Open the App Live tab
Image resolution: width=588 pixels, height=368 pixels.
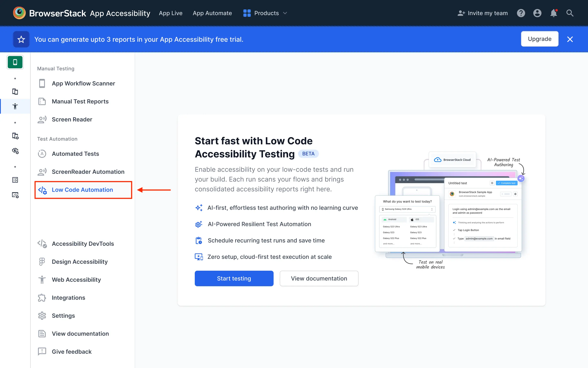170,13
